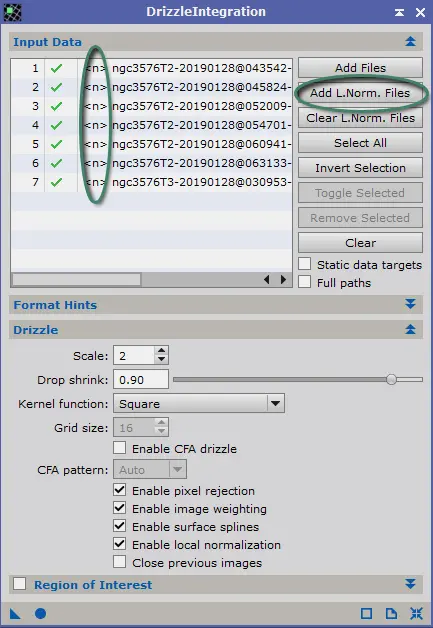The image size is (433, 628).
Task: Click the Add L.Norm. Files button
Action: [360, 93]
